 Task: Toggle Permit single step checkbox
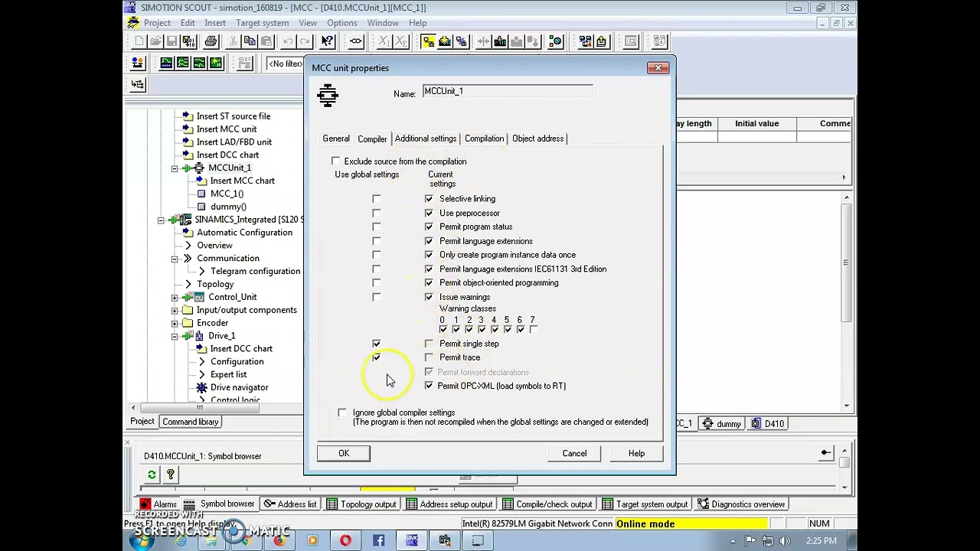tap(429, 344)
